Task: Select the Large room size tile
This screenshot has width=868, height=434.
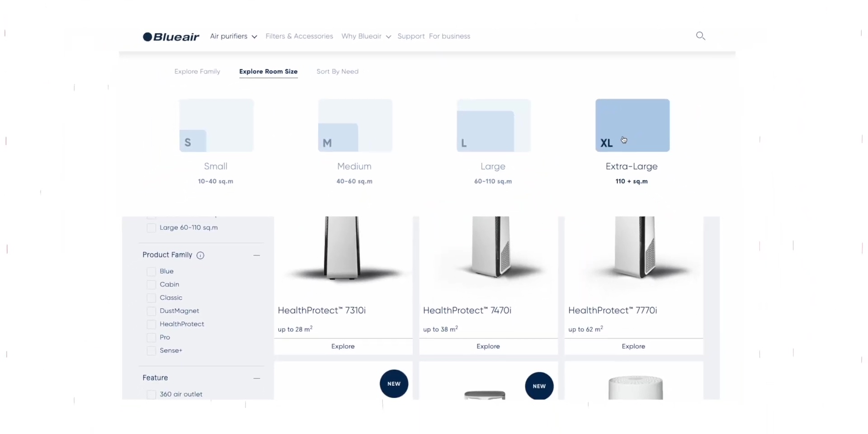Action: click(494, 125)
